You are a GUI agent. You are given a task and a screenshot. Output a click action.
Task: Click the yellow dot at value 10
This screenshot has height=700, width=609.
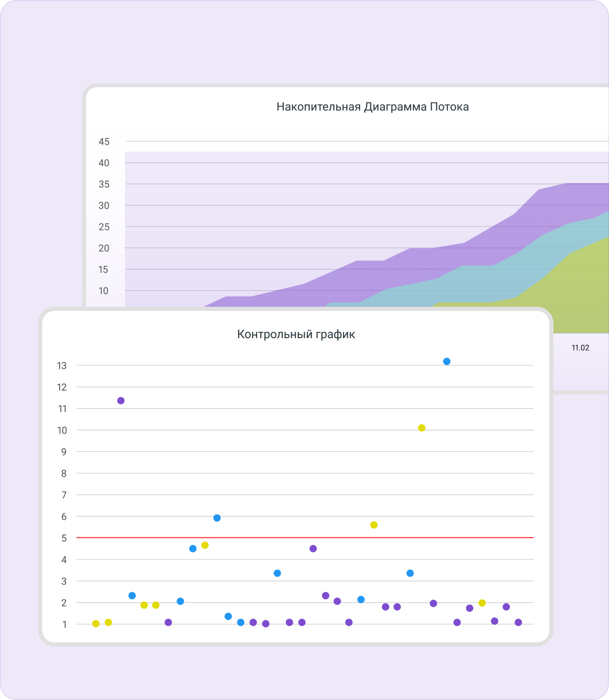422,428
